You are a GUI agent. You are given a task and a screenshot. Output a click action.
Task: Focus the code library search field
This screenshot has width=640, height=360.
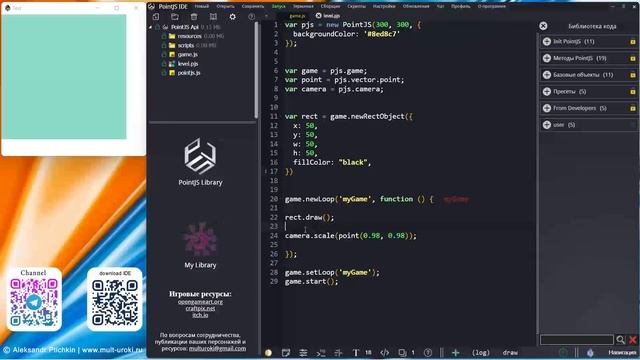coord(576,340)
